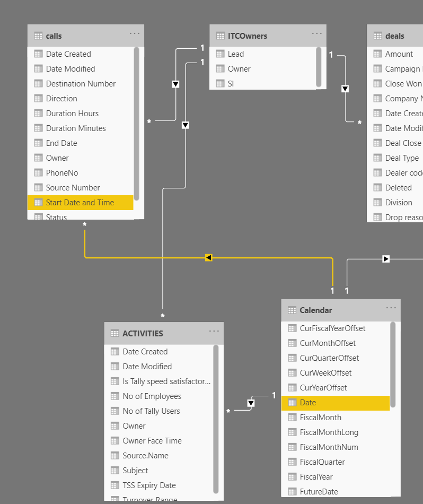The image size is (423, 504).
Task: Select Source.Name field in ACTIVITIES
Action: click(x=158, y=456)
